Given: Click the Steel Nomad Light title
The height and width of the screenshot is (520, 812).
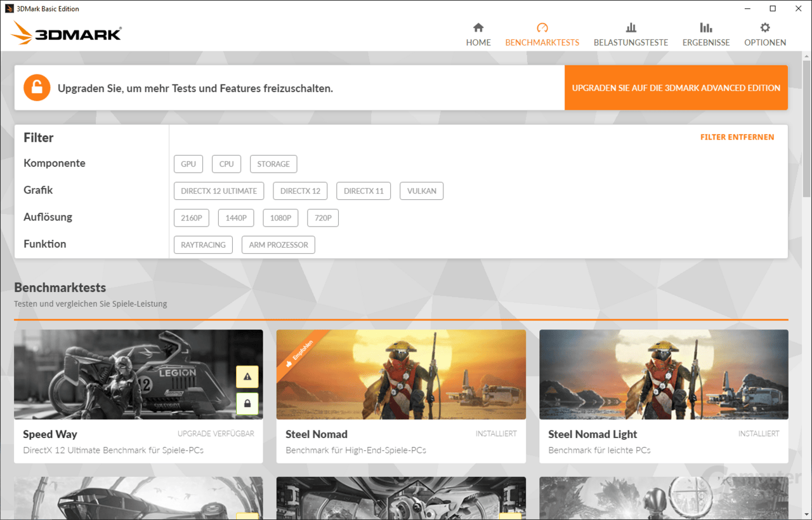Looking at the screenshot, I should click(x=593, y=434).
